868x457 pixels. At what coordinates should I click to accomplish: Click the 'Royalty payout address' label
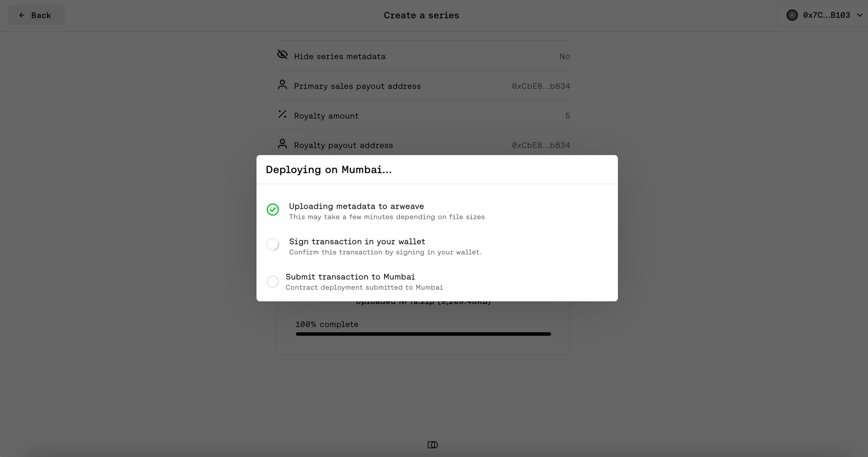coord(343,145)
